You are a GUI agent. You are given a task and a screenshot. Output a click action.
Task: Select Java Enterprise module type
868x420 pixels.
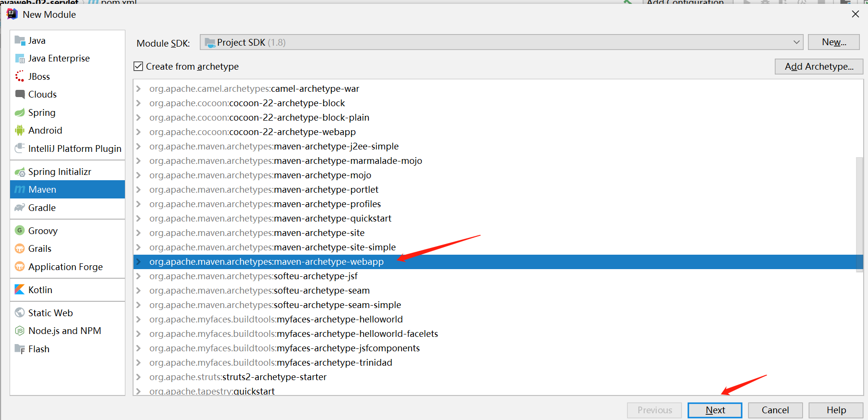(x=67, y=59)
